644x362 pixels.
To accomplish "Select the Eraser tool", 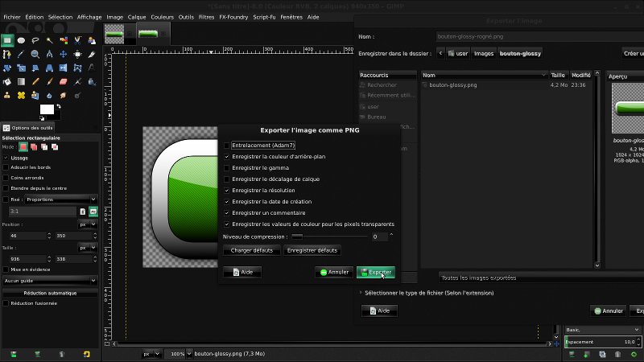I will pyautogui.click(x=64, y=82).
